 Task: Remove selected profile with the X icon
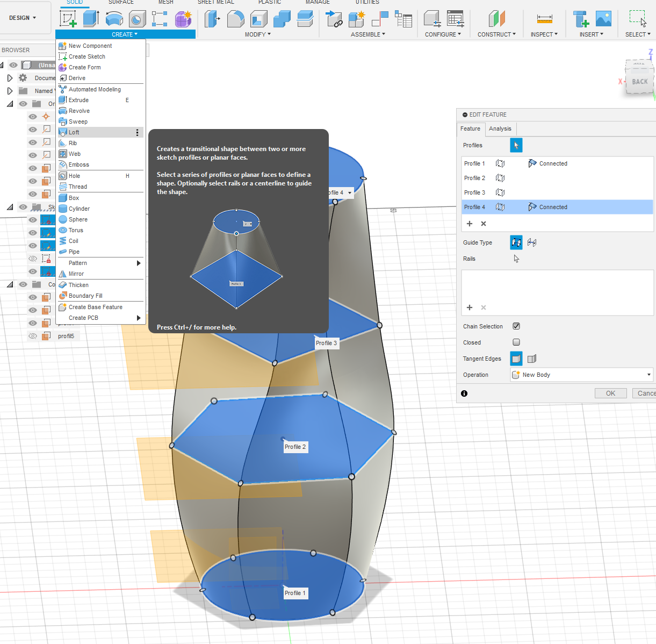click(x=484, y=224)
